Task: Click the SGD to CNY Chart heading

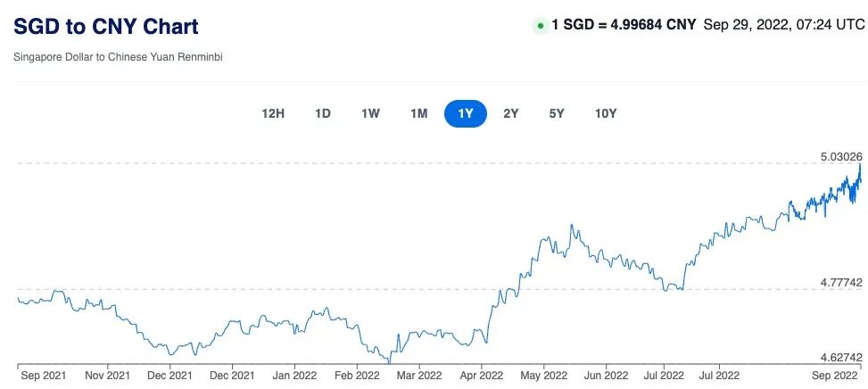Action: point(106,26)
